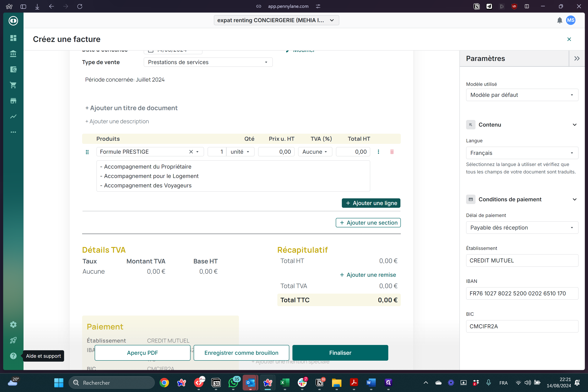The height and width of the screenshot is (392, 588).
Task: Click the quantity field showing 1
Action: click(217, 152)
